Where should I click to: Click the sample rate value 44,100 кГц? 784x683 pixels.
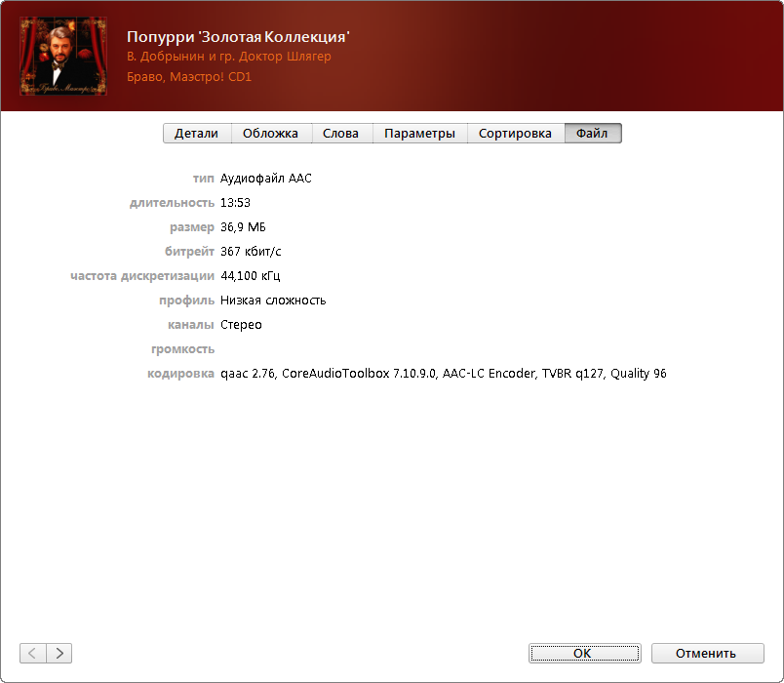(251, 276)
